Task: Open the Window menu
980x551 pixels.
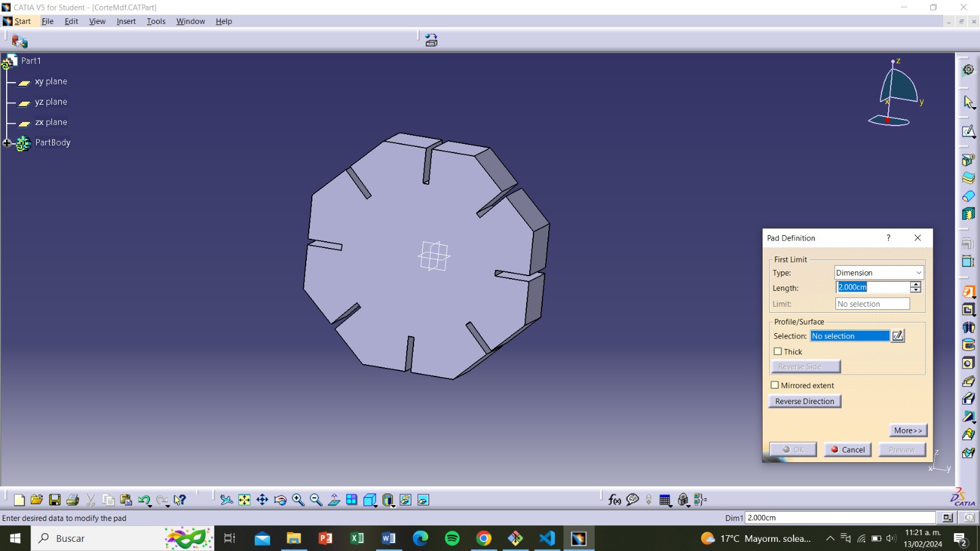Action: [x=190, y=21]
